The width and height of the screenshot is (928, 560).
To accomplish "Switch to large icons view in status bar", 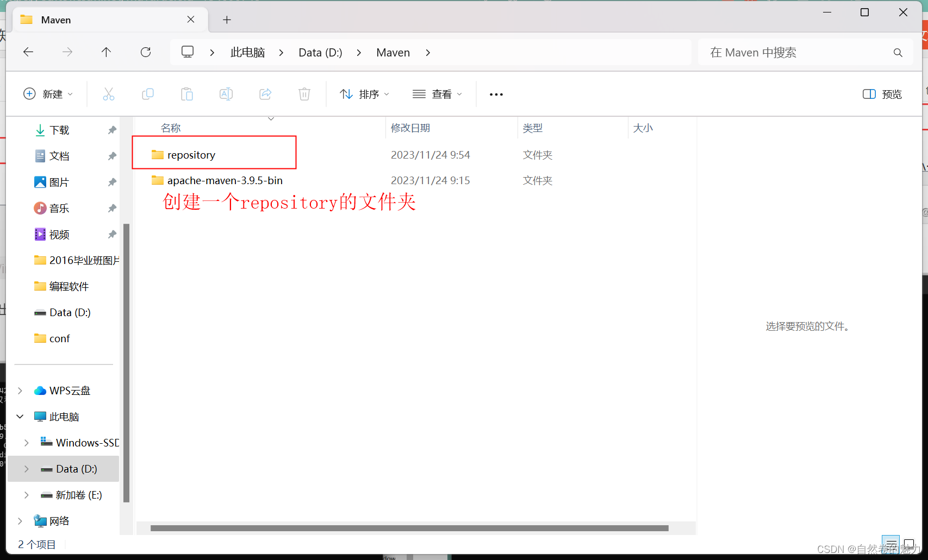I will pyautogui.click(x=909, y=544).
